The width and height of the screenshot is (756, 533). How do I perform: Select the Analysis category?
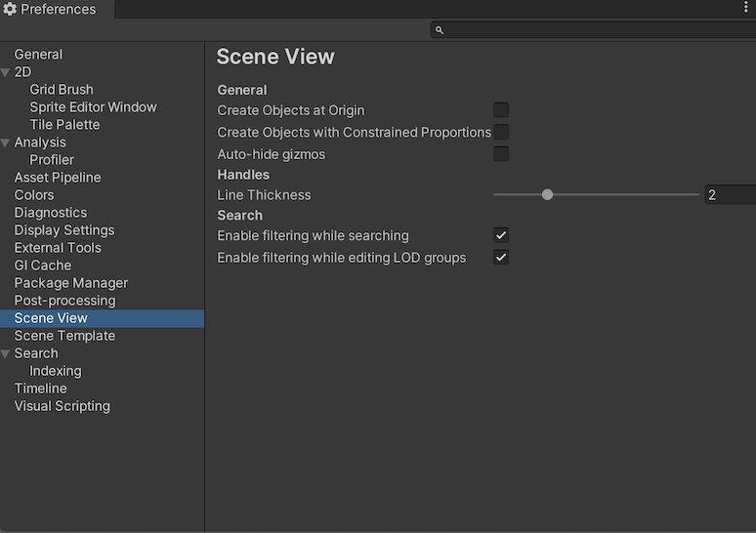[x=40, y=143]
